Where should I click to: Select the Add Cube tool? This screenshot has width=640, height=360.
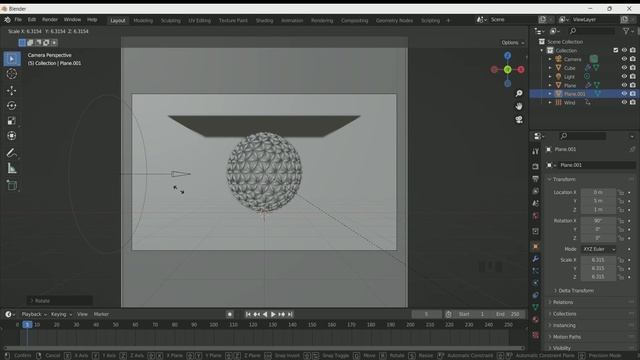coord(12,185)
